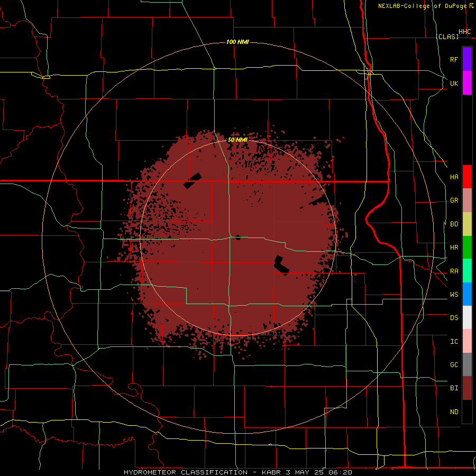Click the '50 NMI' range ring label
Image resolution: width=476 pixels, height=476 pixels.
click(237, 140)
